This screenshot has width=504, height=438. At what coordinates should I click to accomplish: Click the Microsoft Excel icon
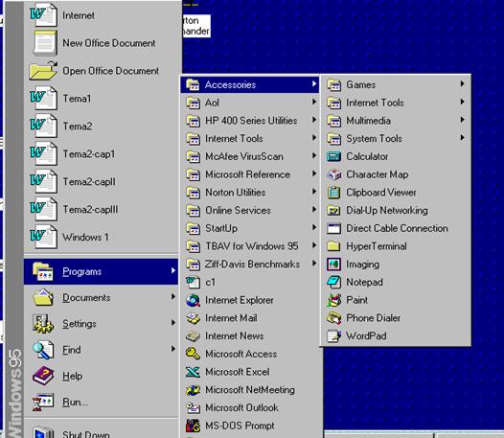click(x=193, y=372)
